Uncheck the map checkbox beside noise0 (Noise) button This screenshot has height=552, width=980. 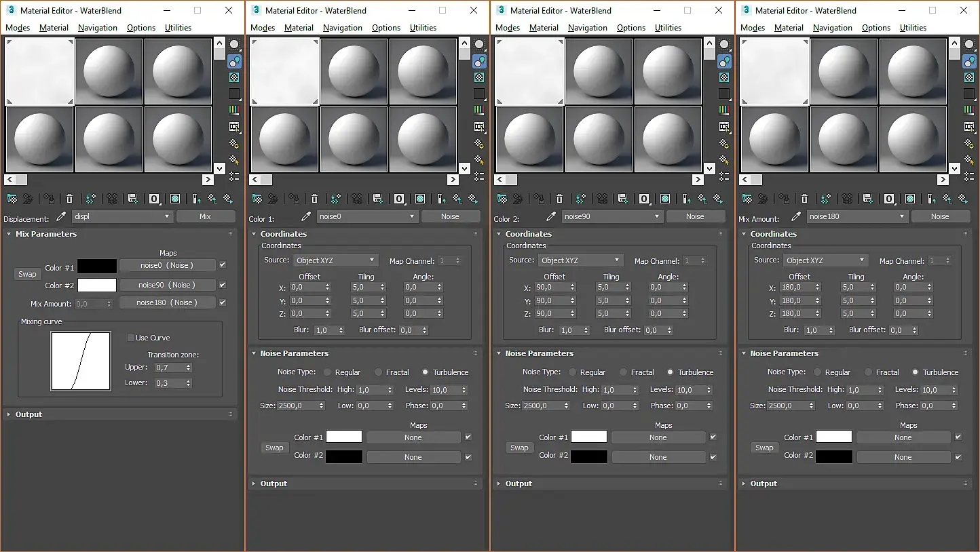pyautogui.click(x=223, y=265)
